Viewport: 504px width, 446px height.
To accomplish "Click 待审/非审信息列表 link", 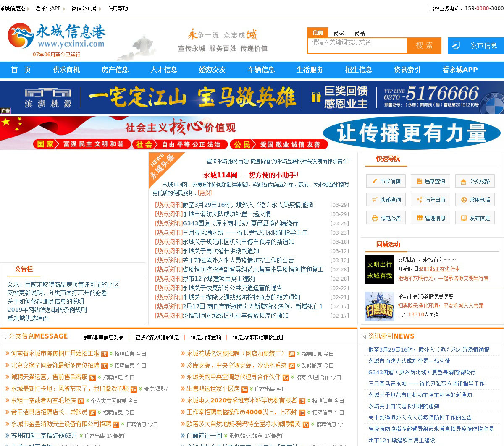I will (x=102, y=337).
